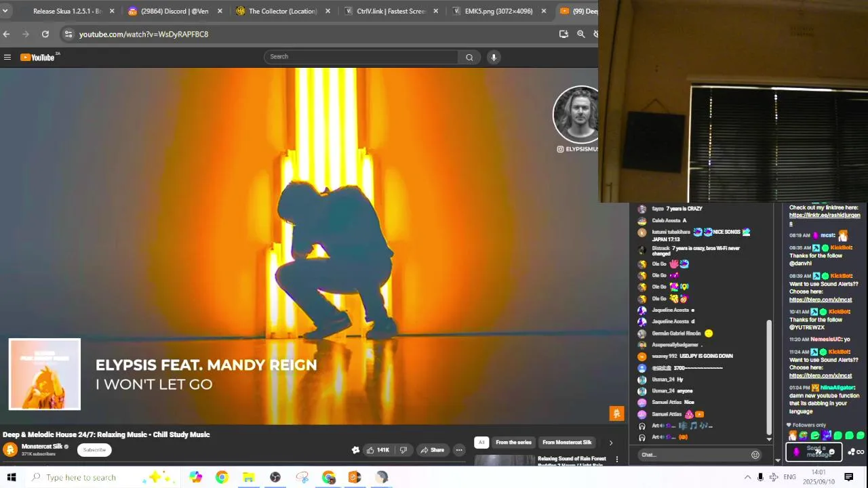Switch to The Collector (Location) tab

point(283,11)
